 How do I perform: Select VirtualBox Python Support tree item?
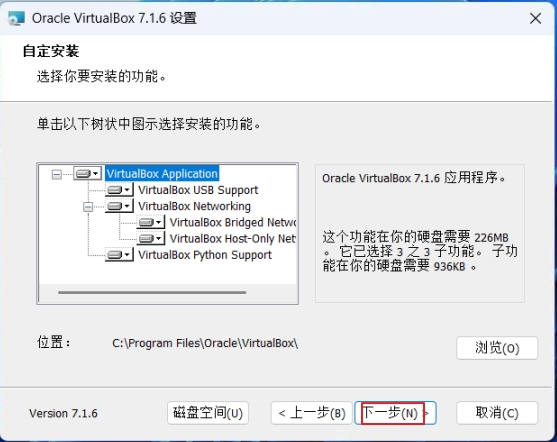(x=205, y=255)
